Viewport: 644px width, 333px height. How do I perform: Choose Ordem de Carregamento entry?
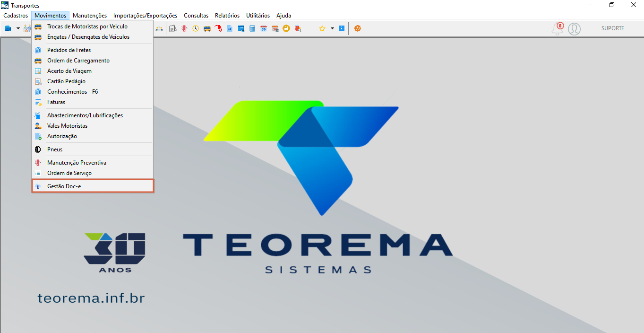coord(93,61)
